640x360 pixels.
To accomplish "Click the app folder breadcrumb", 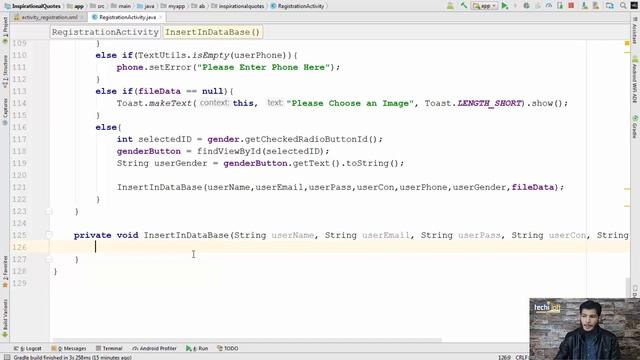I will pos(76,6).
